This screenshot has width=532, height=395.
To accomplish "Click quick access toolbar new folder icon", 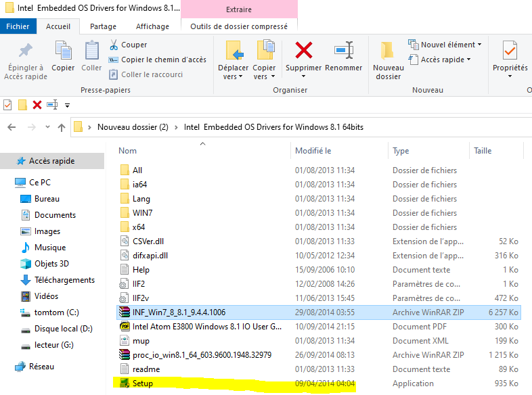I will (22, 105).
